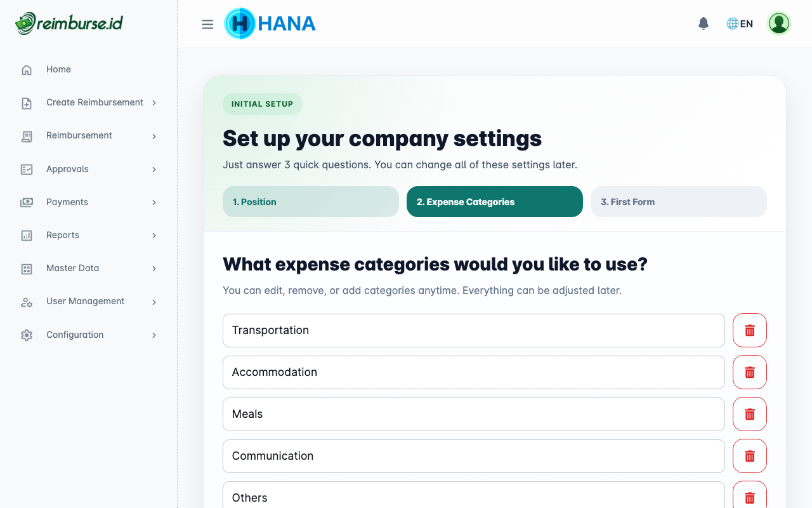Image resolution: width=812 pixels, height=508 pixels.
Task: Remove the Meals expense category
Action: [x=749, y=414]
